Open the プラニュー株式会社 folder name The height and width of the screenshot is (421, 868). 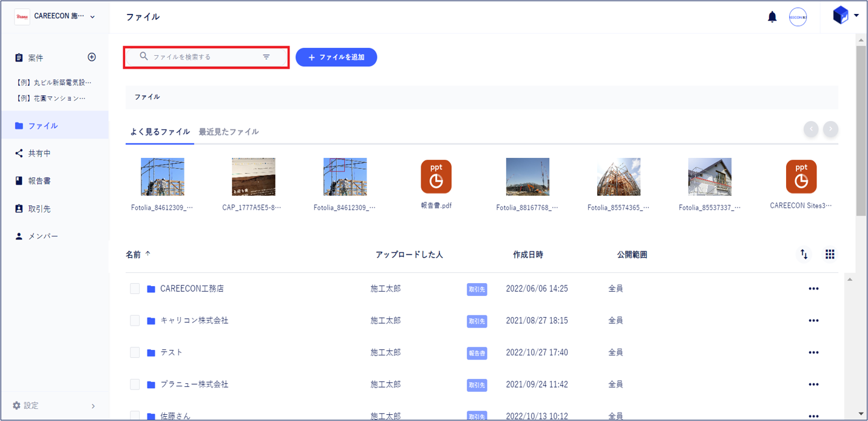194,385
